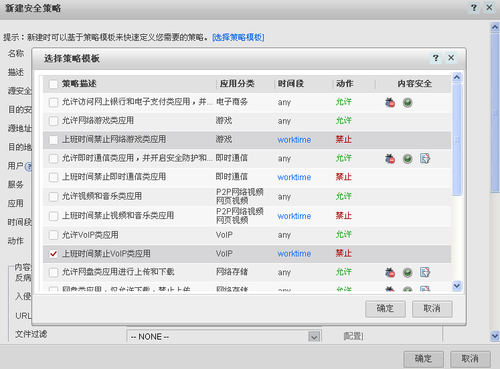This screenshot has height=369, width=500.
Task: Click worktime link in 禁止即时通信 row
Action: pos(294,177)
